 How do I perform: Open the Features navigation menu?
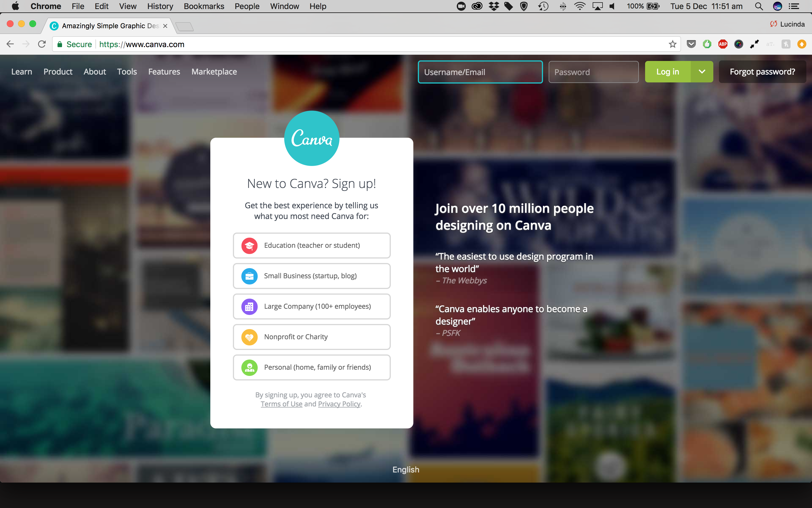pyautogui.click(x=164, y=72)
